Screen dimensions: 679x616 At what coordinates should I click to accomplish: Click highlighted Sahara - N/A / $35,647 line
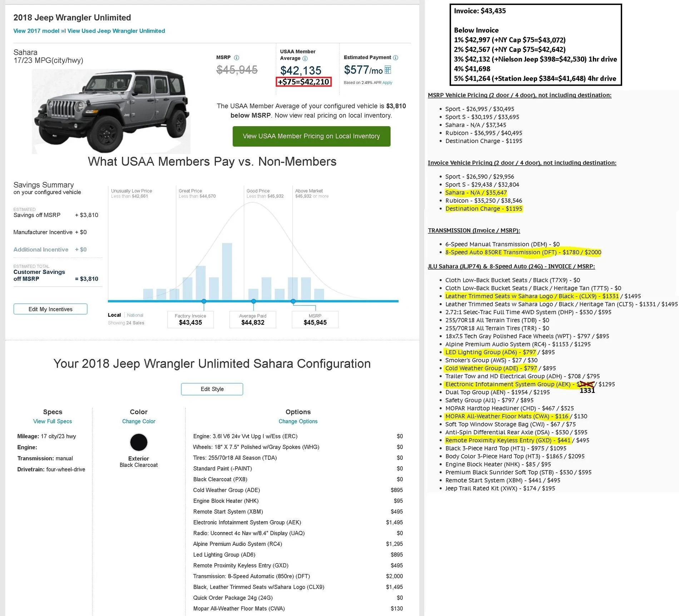[476, 193]
